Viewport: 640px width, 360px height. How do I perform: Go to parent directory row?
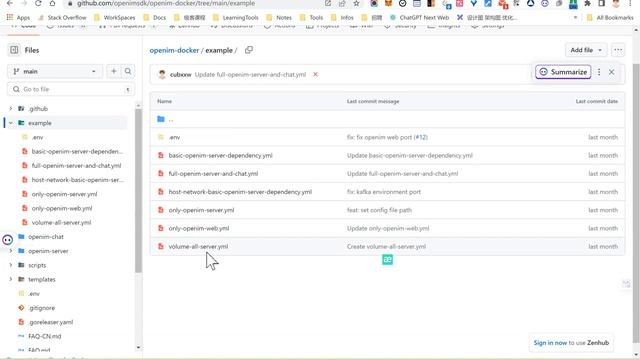click(x=387, y=119)
